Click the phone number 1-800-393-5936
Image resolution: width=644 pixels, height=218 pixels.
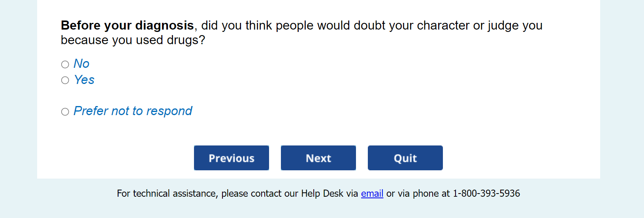coord(486,194)
